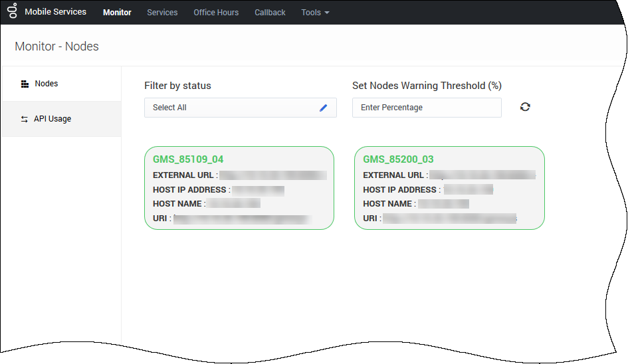
Task: Click the GMS_85200_03 node title
Action: click(x=398, y=159)
